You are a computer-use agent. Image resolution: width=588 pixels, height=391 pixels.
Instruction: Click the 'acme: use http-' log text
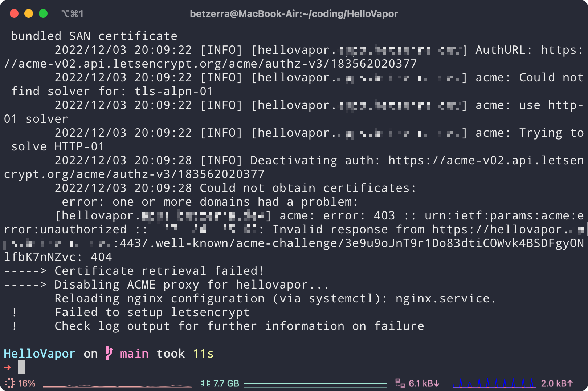coord(530,105)
